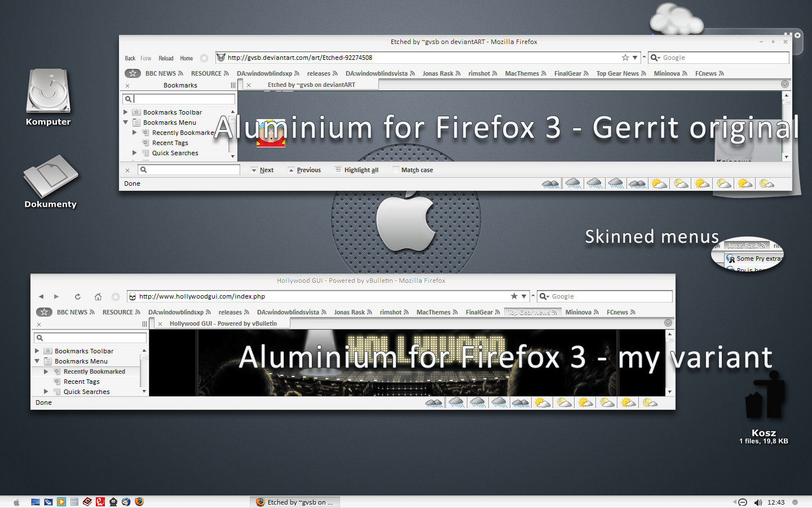812x508 pixels.
Task: Click the calculator icon in taskbar
Action: tap(74, 502)
